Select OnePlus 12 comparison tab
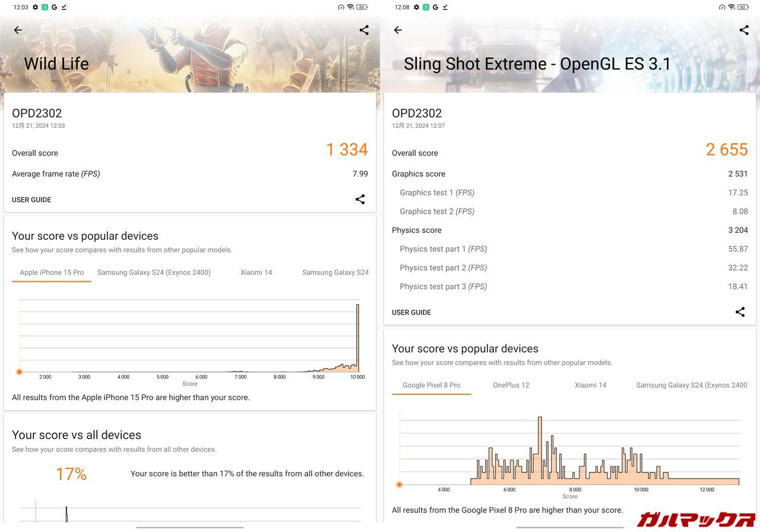Screen dimensions: 760x532 [511, 385]
